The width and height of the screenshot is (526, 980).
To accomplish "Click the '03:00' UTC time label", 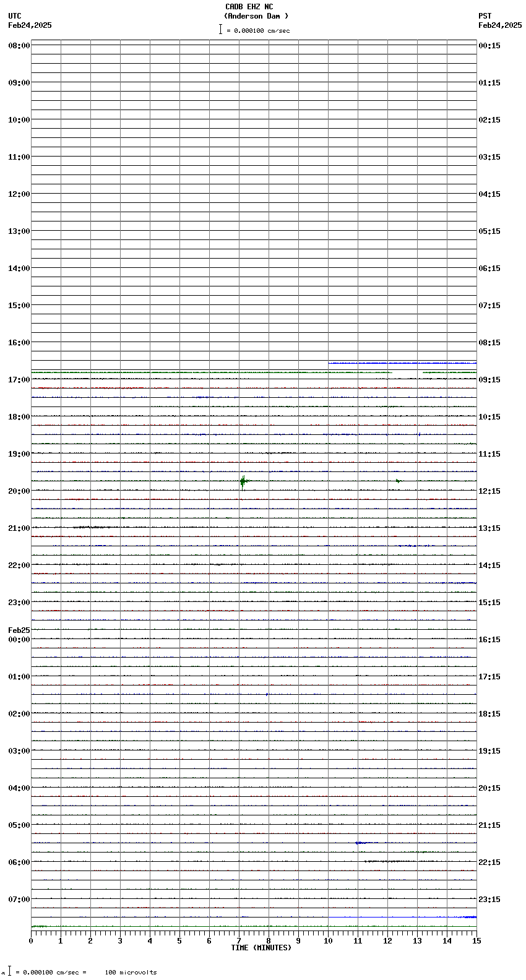I will pos(19,751).
